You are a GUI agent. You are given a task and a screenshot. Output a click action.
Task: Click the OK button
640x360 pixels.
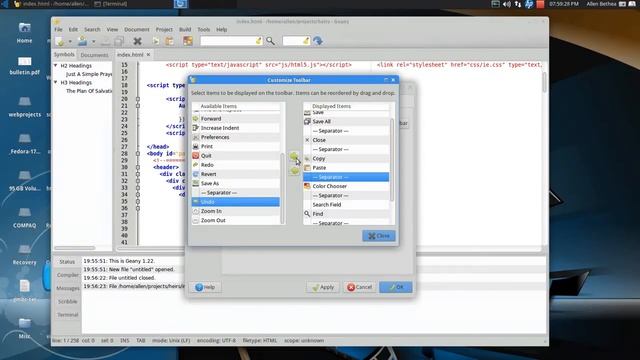tap(396, 287)
